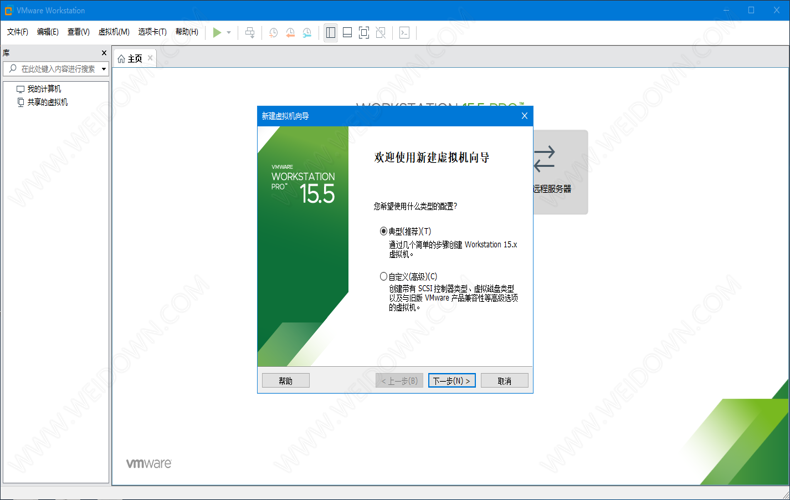Enter full screen mode icon
Screen dimensions: 790x500
(x=364, y=33)
